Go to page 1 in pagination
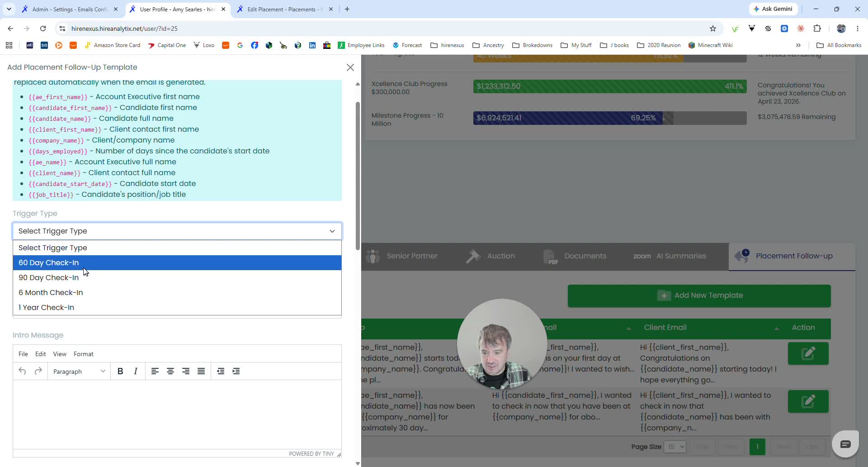 click(757, 447)
